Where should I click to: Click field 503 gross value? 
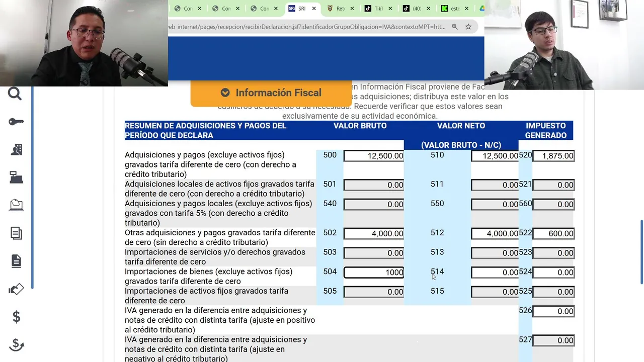pyautogui.click(x=374, y=253)
